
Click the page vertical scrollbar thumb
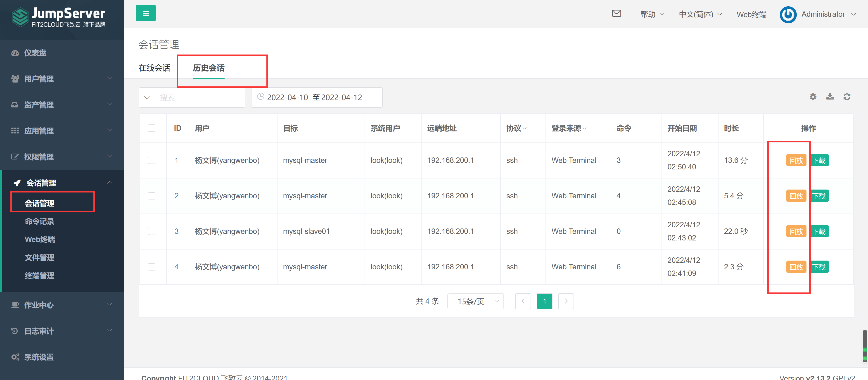coord(865,346)
